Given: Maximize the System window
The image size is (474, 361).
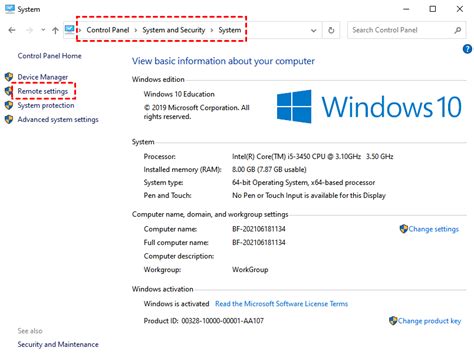Looking at the screenshot, I should pyautogui.click(x=433, y=9).
